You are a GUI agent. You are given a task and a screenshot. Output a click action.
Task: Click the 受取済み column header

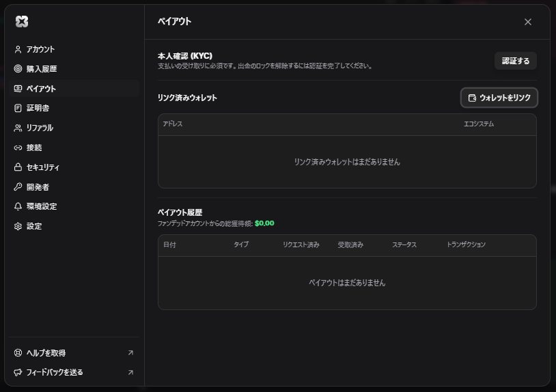point(350,245)
